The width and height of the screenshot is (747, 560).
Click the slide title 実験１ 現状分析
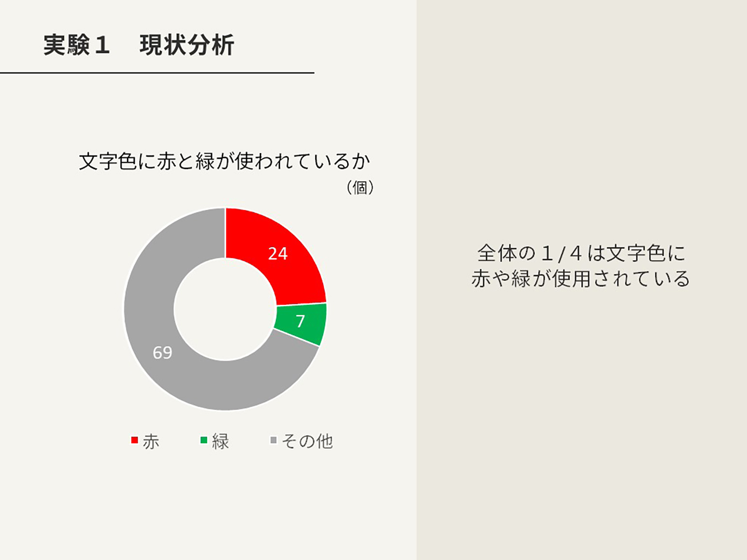(139, 45)
